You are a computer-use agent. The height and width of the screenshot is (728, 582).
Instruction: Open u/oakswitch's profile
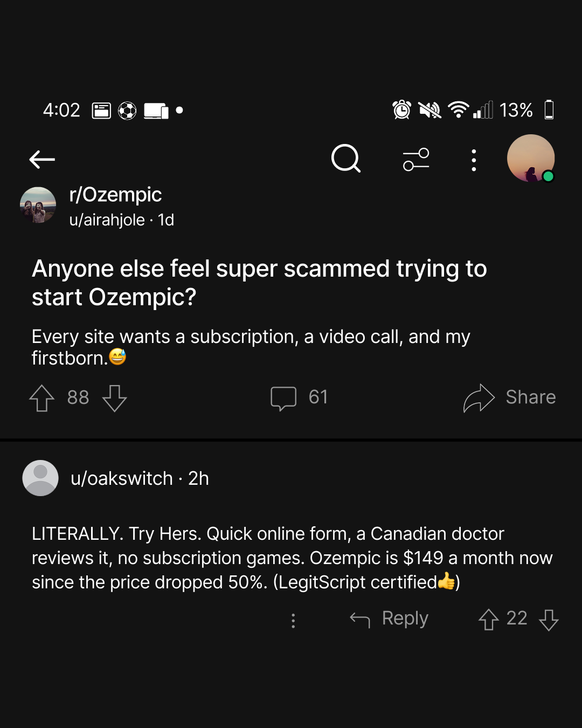[122, 478]
